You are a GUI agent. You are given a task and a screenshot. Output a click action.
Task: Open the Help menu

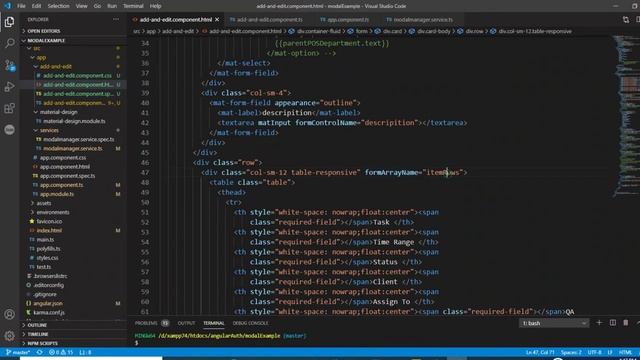coord(156,6)
